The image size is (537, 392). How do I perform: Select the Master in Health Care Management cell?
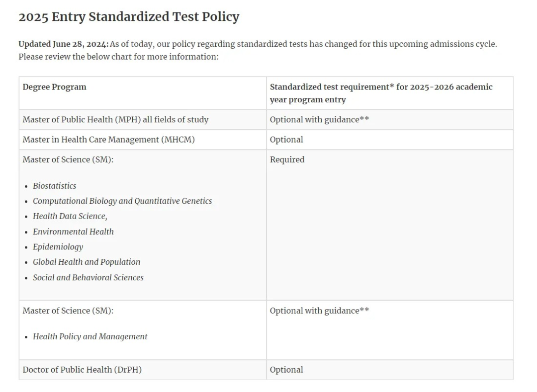coord(108,140)
